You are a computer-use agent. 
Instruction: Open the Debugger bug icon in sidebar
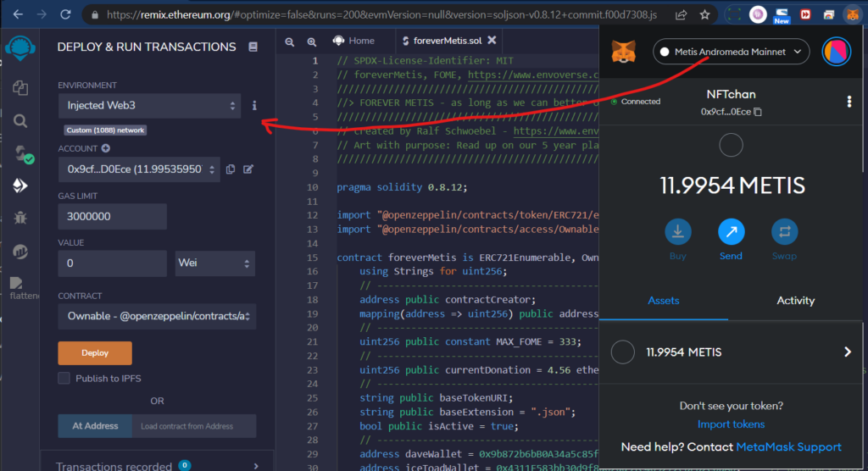point(20,218)
